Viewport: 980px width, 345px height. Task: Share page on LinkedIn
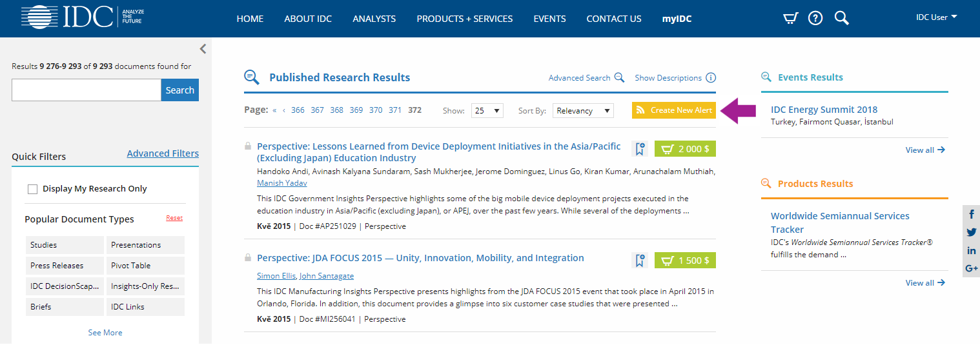pyautogui.click(x=972, y=250)
